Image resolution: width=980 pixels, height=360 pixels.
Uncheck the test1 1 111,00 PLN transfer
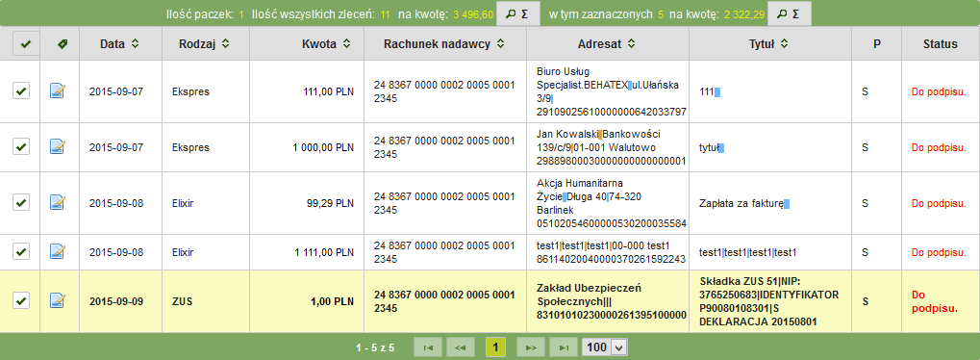click(x=20, y=251)
